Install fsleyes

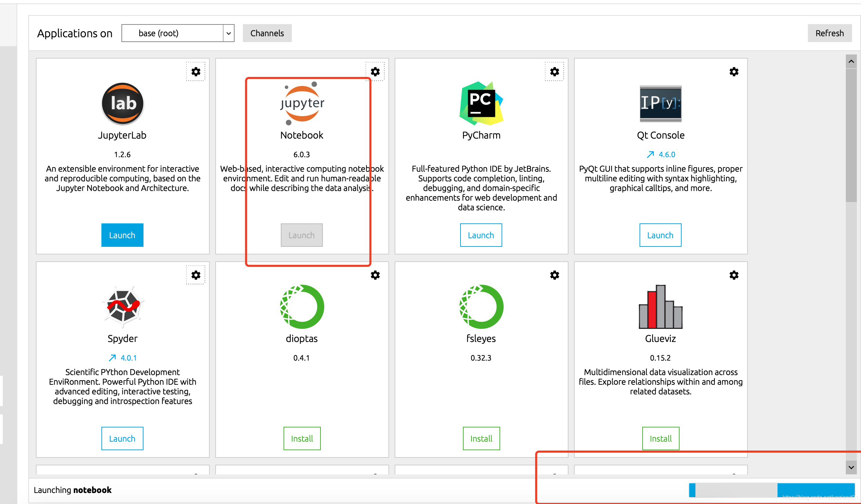tap(481, 439)
